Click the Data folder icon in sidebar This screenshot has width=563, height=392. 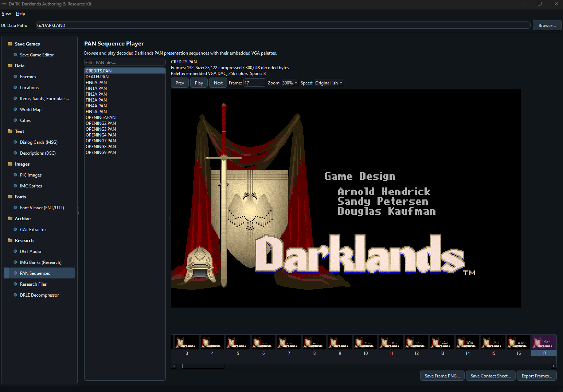[10, 66]
